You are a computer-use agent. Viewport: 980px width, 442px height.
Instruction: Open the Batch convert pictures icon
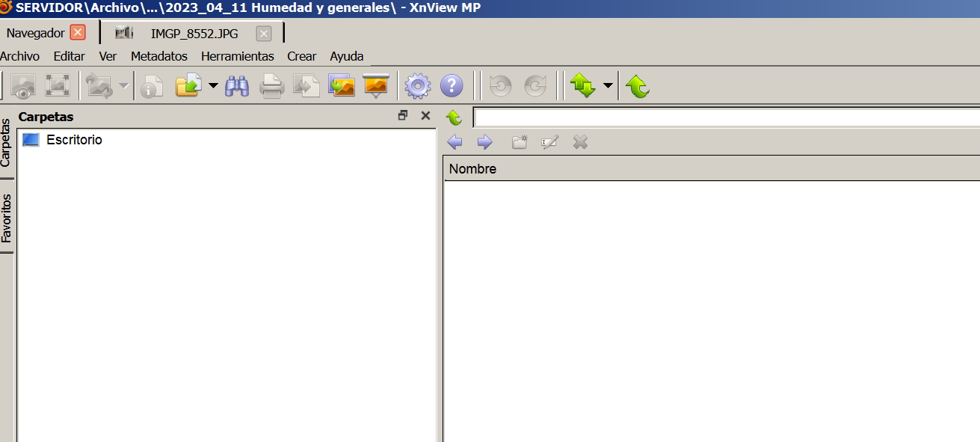(x=342, y=86)
